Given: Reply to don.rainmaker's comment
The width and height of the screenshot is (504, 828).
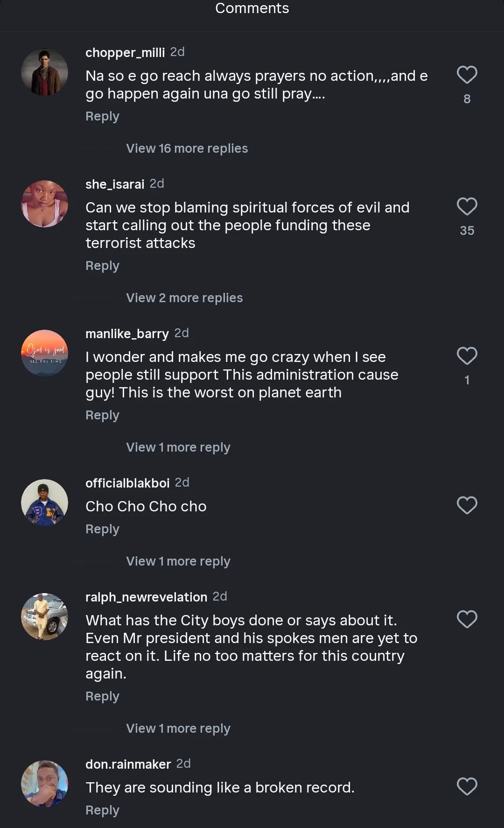Looking at the screenshot, I should pos(102,810).
